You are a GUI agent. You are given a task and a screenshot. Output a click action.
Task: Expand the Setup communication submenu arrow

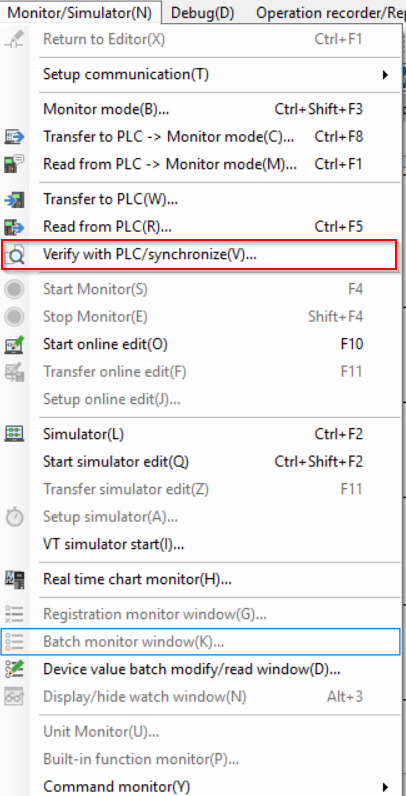tap(386, 75)
